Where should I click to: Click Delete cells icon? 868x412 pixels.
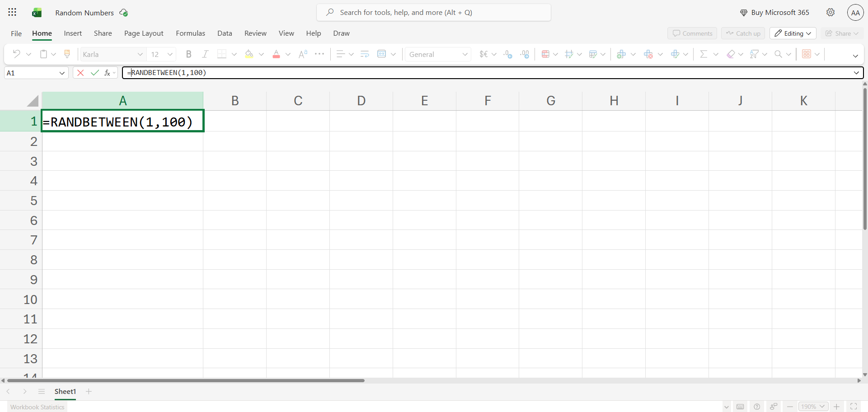pyautogui.click(x=648, y=54)
